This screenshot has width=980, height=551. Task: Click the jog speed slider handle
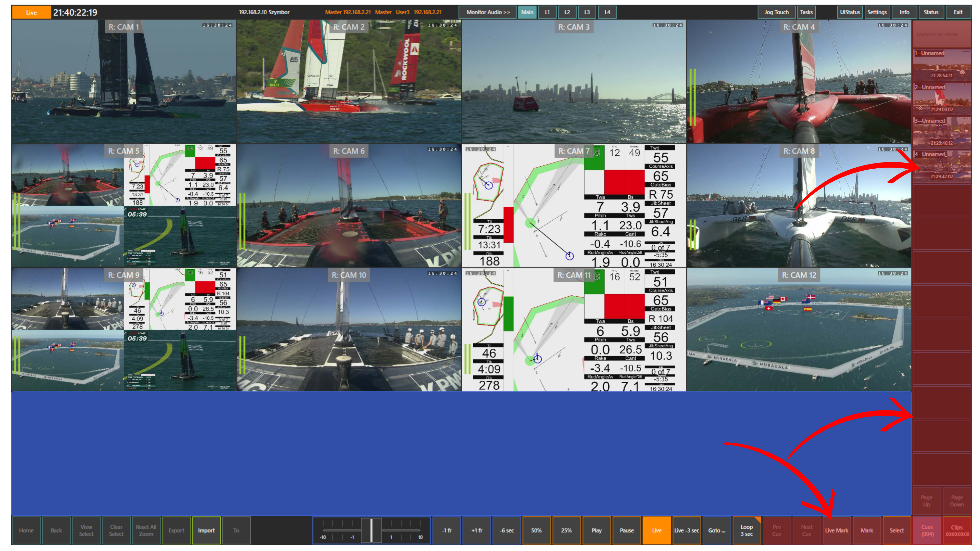point(371,530)
